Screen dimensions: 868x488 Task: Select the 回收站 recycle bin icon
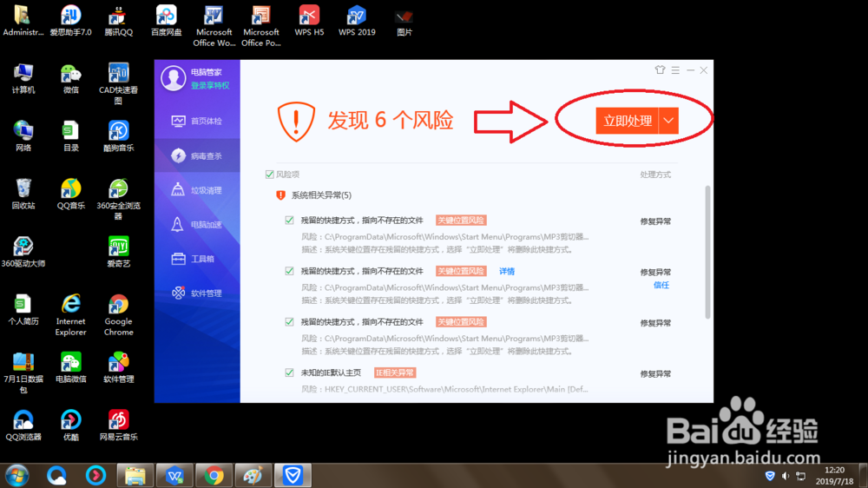[23, 194]
